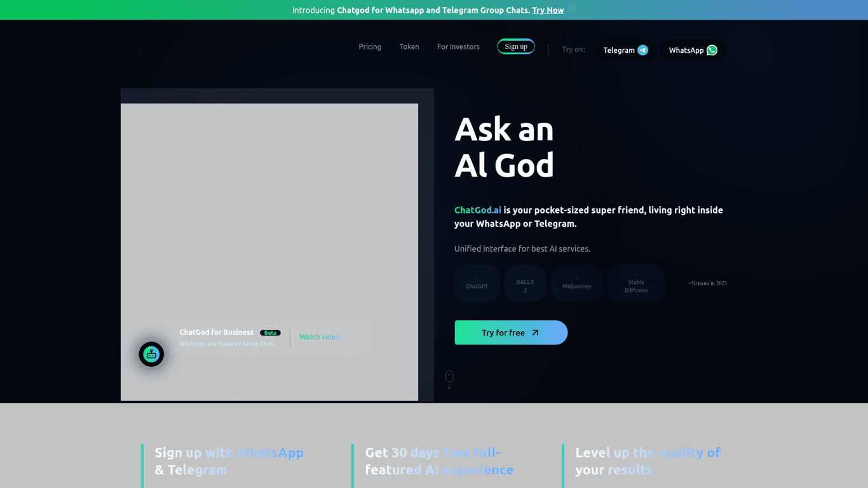Image resolution: width=868 pixels, height=488 pixels.
Task: Open the Watch video link
Action: [319, 337]
